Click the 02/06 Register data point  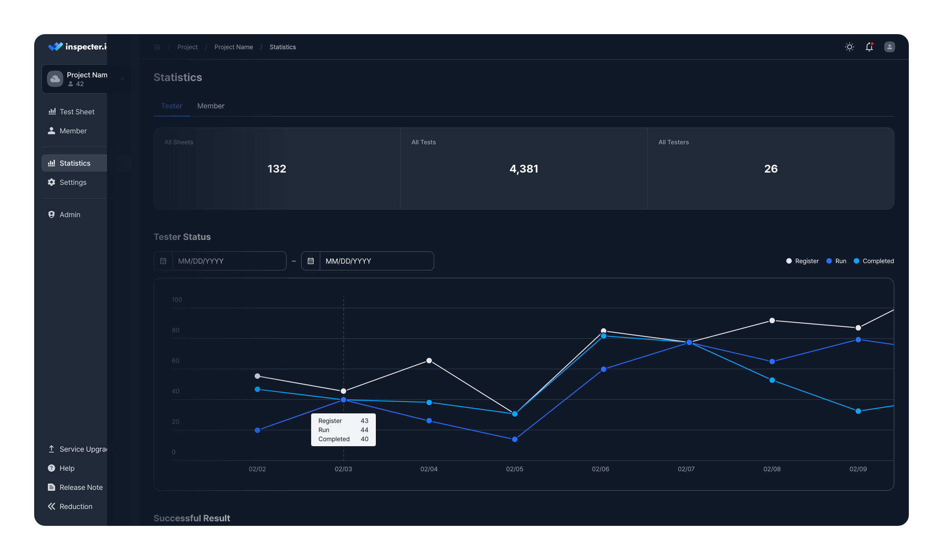click(603, 331)
